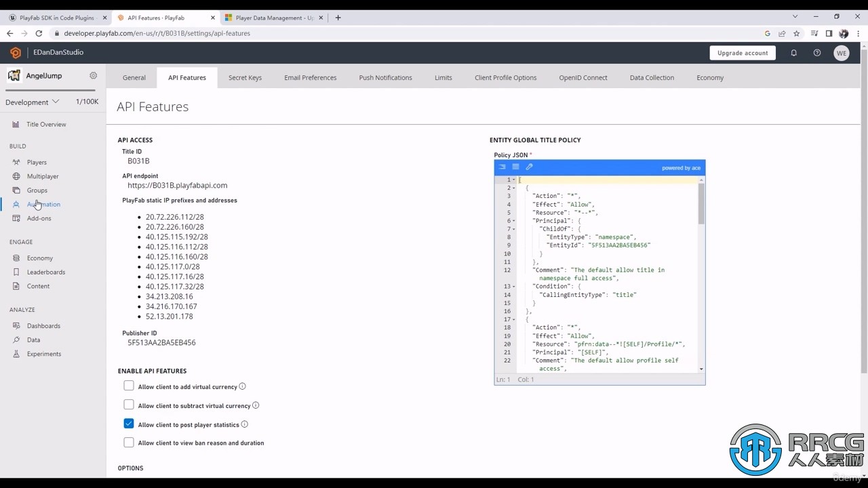Screen dimensions: 868x488
Task: Open the Data Collection tab
Action: click(652, 77)
